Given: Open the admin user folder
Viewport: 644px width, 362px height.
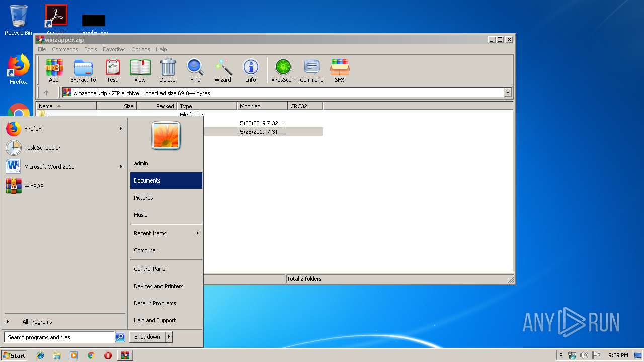Looking at the screenshot, I should point(166,163).
